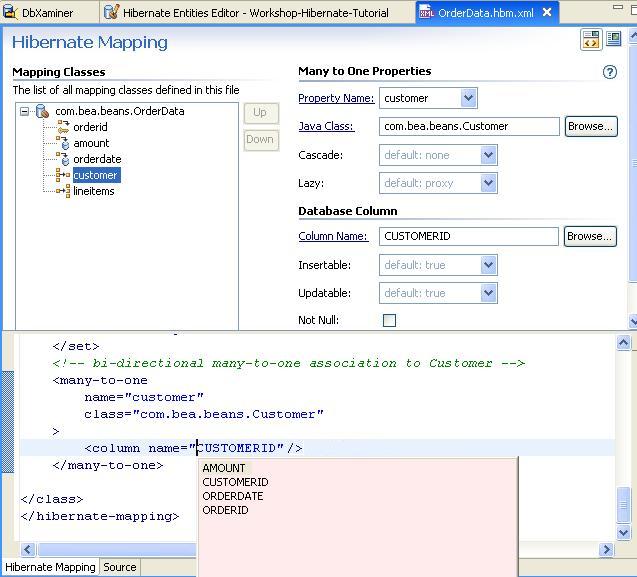The height and width of the screenshot is (577, 637).
Task: Select lineitems in the mapping tree
Action: pyautogui.click(x=93, y=191)
